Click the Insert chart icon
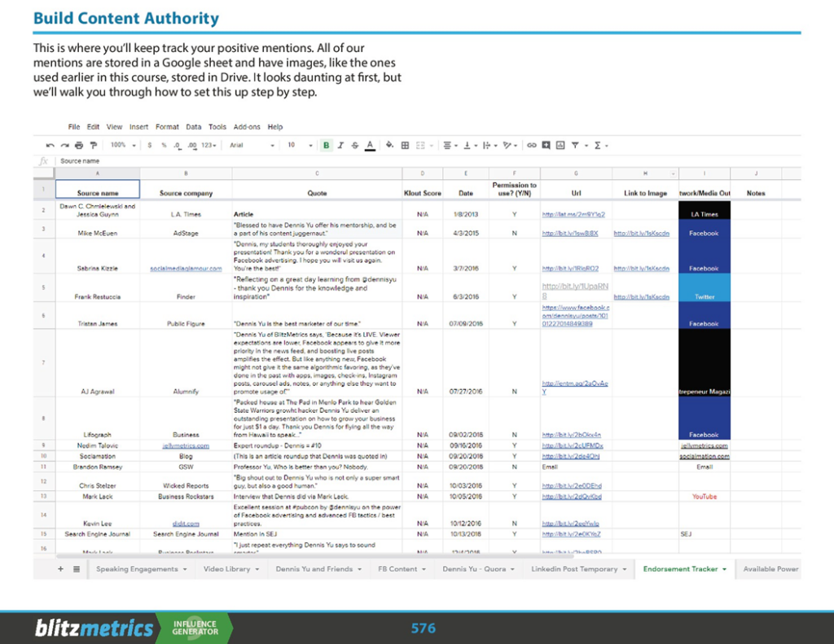 (x=560, y=145)
